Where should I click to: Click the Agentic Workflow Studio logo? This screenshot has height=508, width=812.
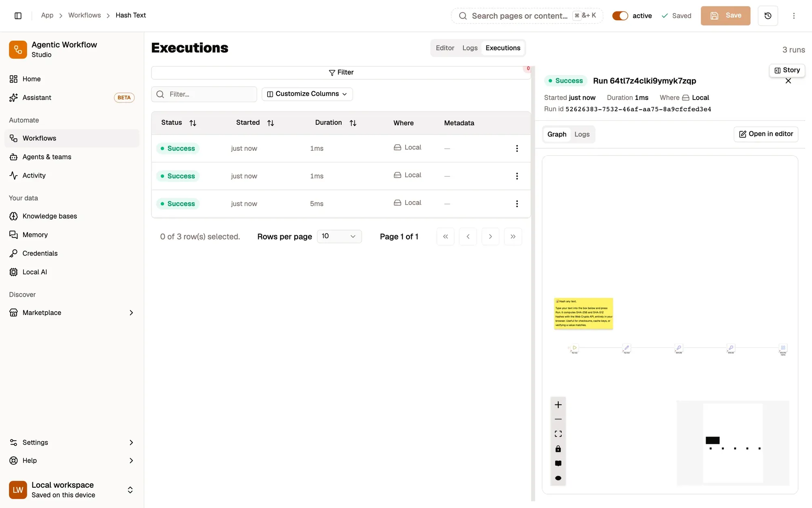click(18, 50)
